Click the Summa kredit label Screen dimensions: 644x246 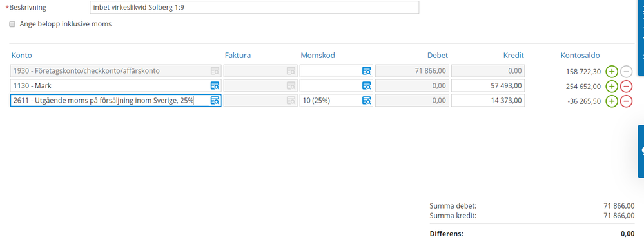(453, 216)
